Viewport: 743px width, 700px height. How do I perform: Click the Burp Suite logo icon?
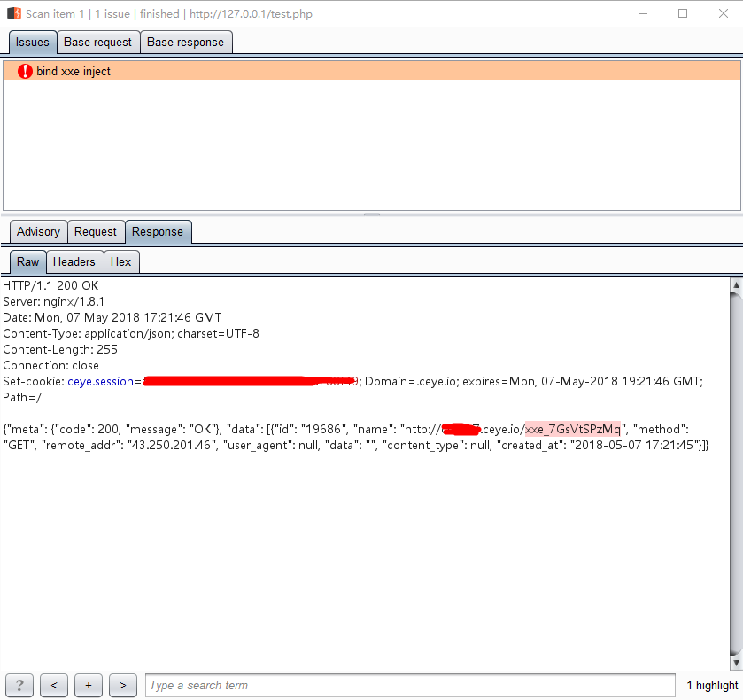click(14, 13)
